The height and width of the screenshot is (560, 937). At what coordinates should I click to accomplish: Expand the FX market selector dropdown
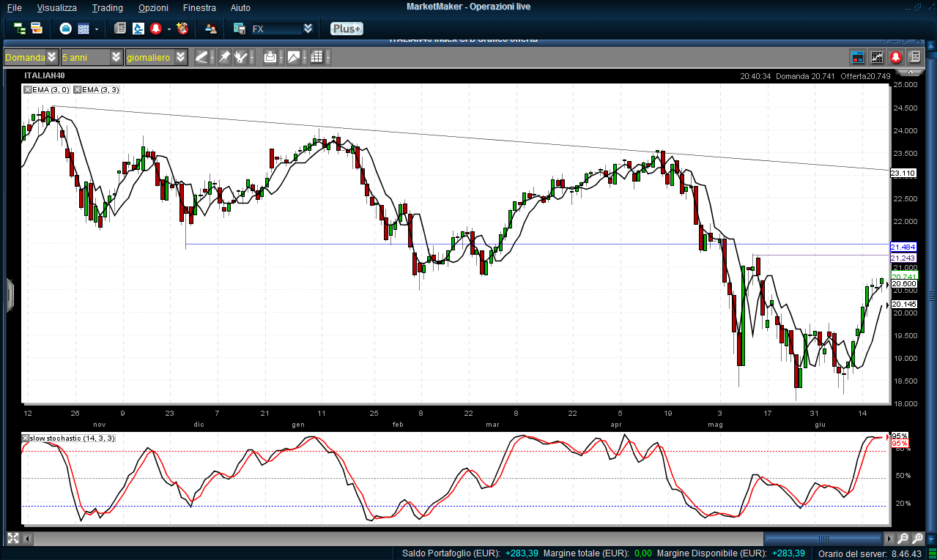click(308, 29)
